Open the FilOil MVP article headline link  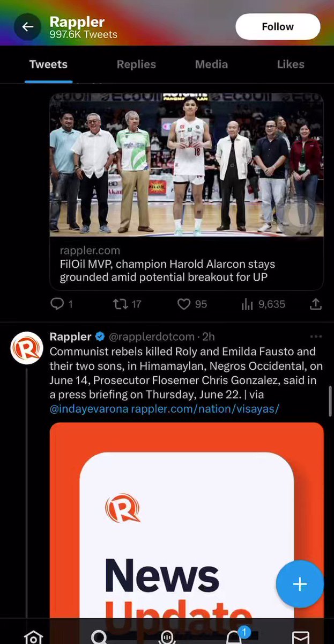(x=167, y=271)
